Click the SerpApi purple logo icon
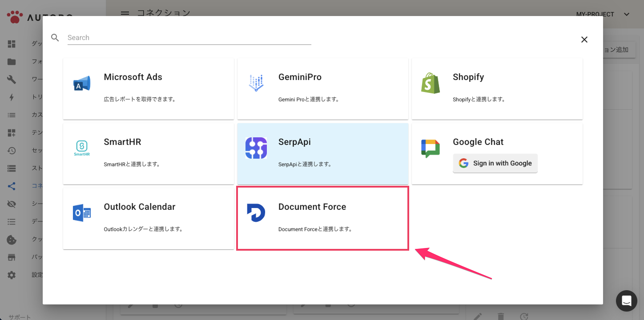644x320 pixels. click(256, 148)
